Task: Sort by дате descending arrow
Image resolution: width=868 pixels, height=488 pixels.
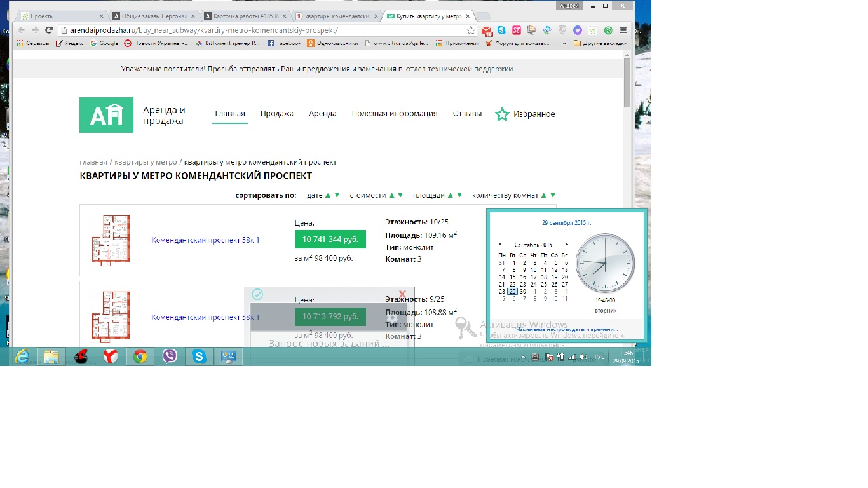Action: click(337, 196)
